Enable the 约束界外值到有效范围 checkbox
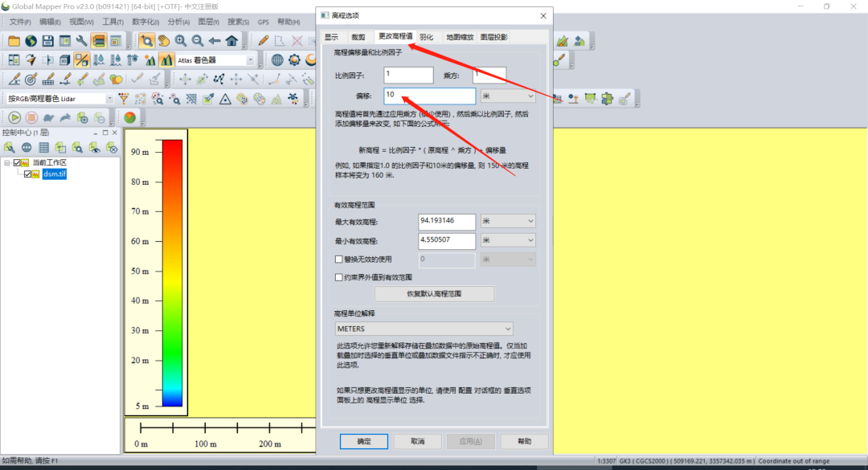The height and width of the screenshot is (470, 868). click(x=339, y=277)
